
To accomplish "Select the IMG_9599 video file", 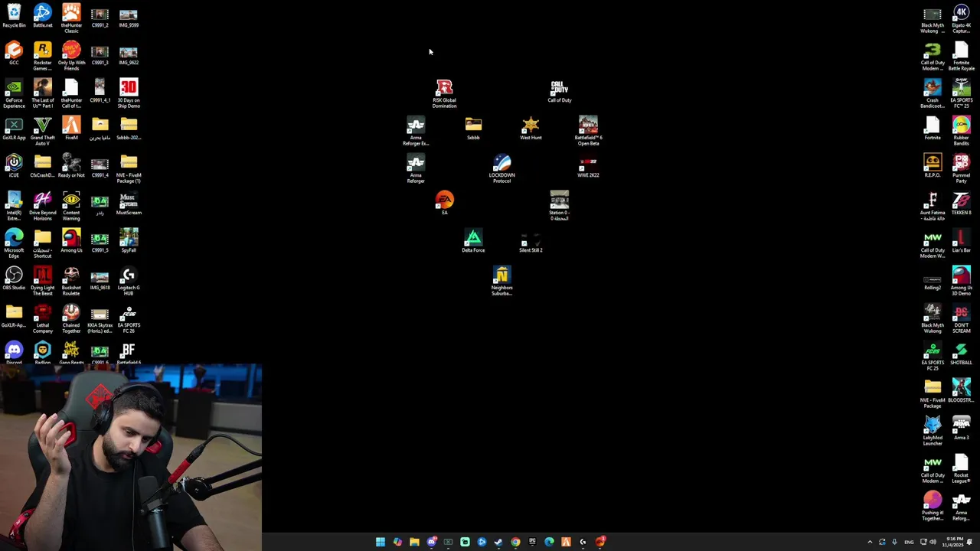I will (129, 18).
